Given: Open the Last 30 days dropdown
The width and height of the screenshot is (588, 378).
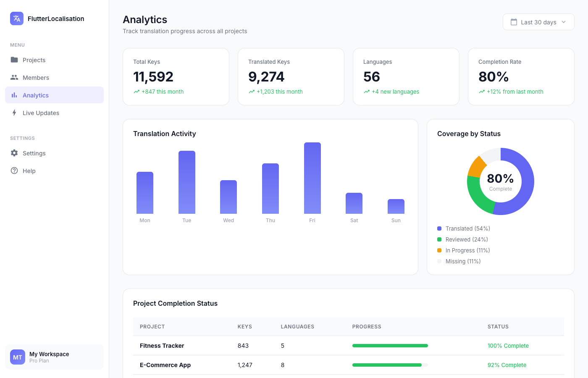Looking at the screenshot, I should click(x=538, y=22).
